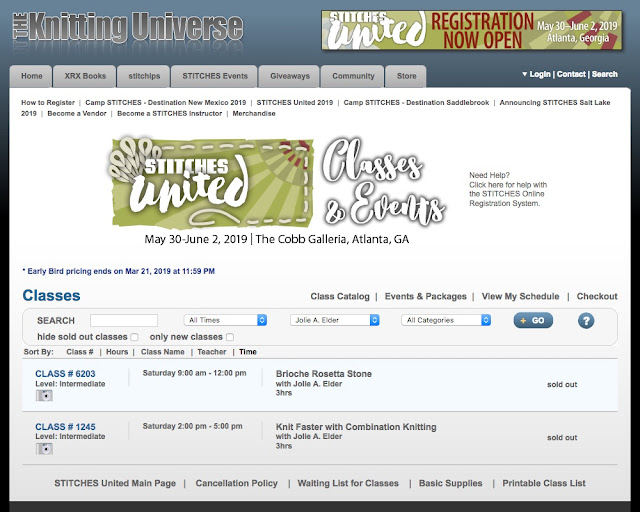Click sold out status for Class 1245

tap(562, 438)
